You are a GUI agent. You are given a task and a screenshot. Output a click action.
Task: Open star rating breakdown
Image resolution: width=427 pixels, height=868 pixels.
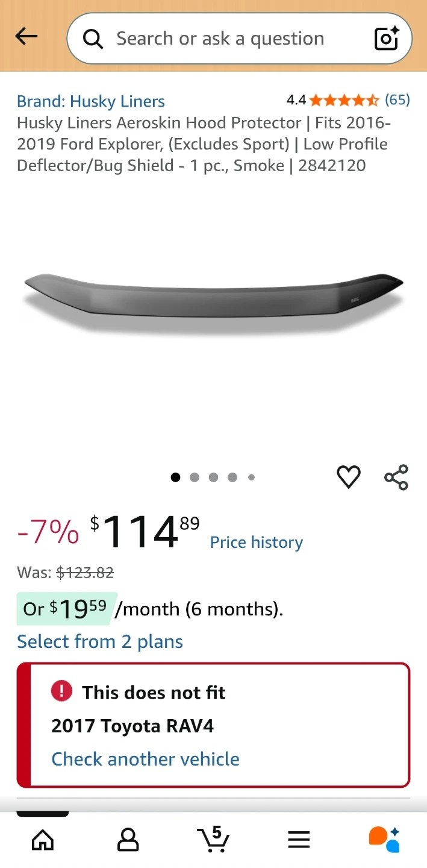pyautogui.click(x=344, y=100)
